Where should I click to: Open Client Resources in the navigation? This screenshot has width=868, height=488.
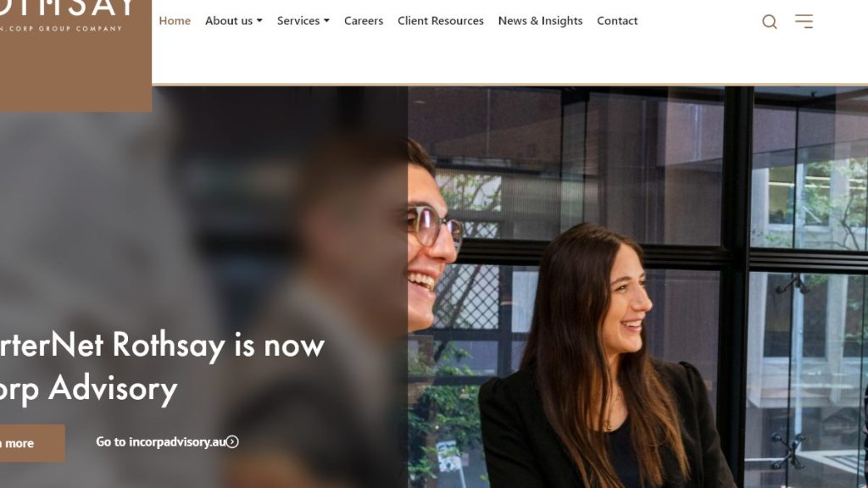click(440, 20)
